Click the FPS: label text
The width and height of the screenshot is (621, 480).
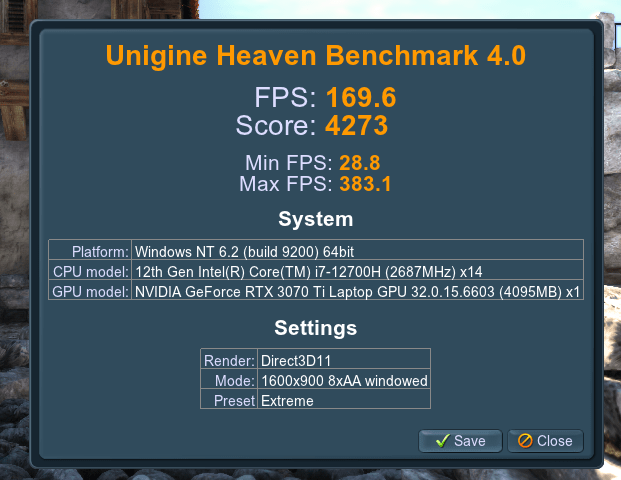pos(285,97)
